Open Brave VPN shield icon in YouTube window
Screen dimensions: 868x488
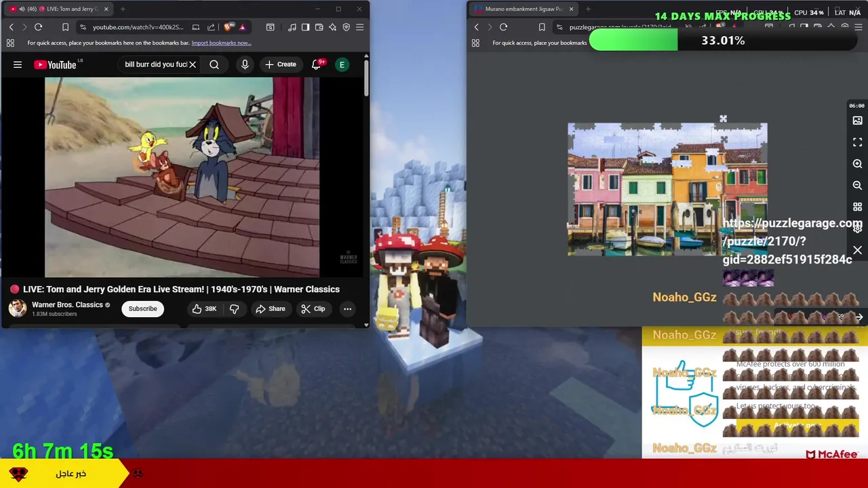(346, 27)
